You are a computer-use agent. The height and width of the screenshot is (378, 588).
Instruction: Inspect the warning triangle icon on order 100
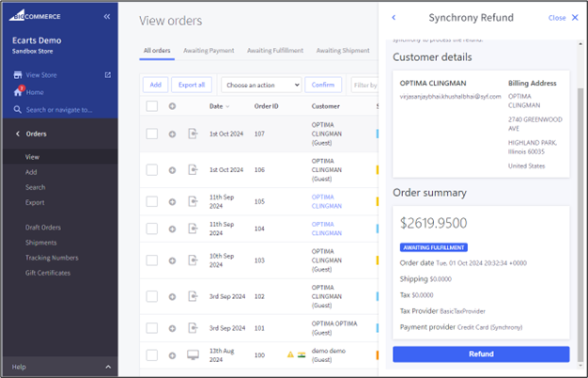(x=290, y=354)
